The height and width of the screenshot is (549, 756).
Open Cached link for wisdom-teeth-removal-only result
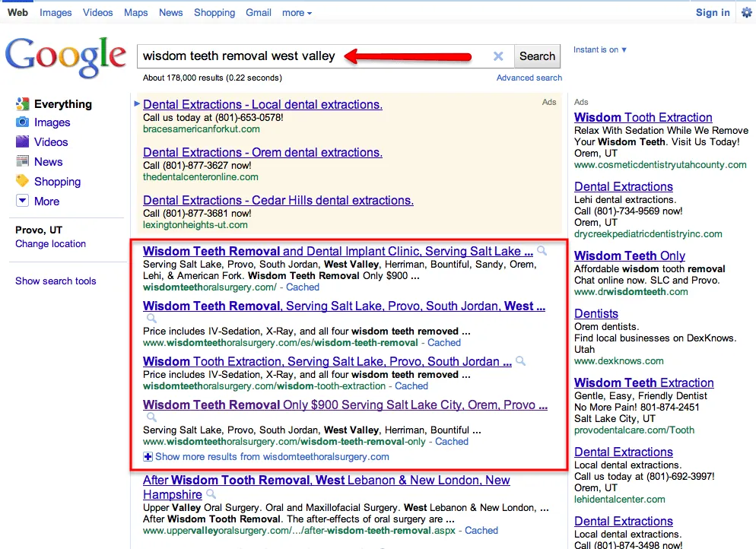point(452,442)
